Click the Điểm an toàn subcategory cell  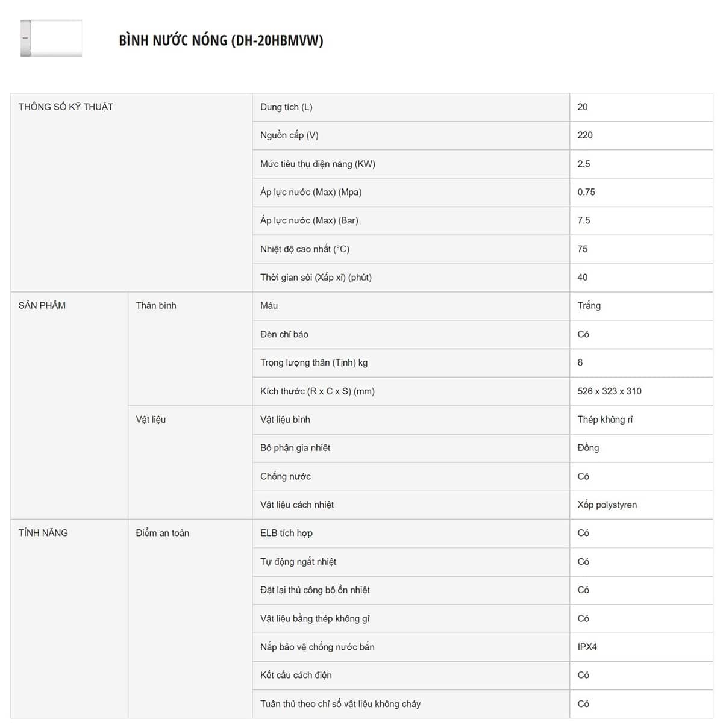162,533
